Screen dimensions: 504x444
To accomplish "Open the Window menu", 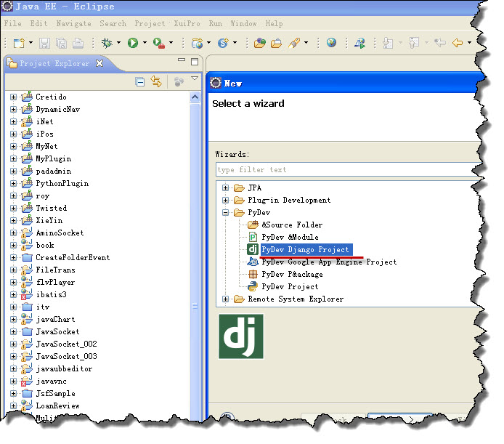I will [x=243, y=23].
